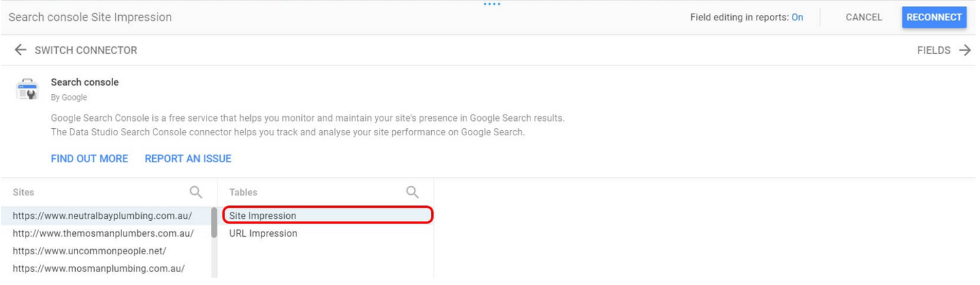The width and height of the screenshot is (980, 285).
Task: Open search in the Sites column
Action: (x=195, y=192)
